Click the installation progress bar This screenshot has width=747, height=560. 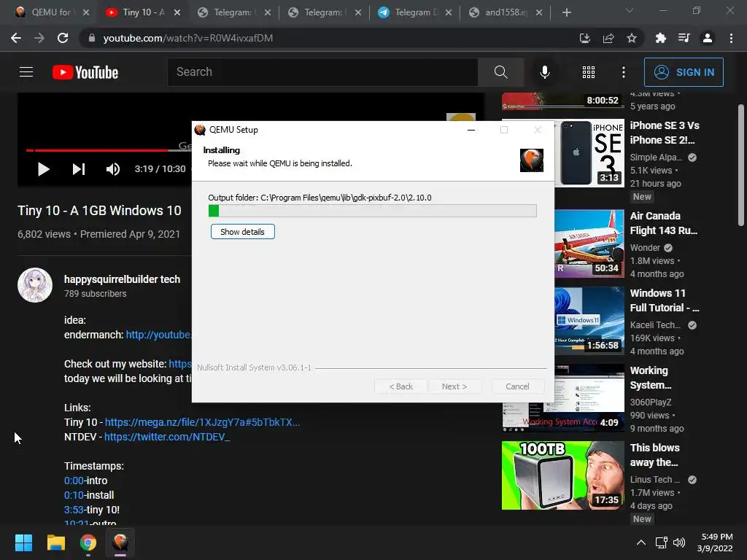pyautogui.click(x=373, y=211)
